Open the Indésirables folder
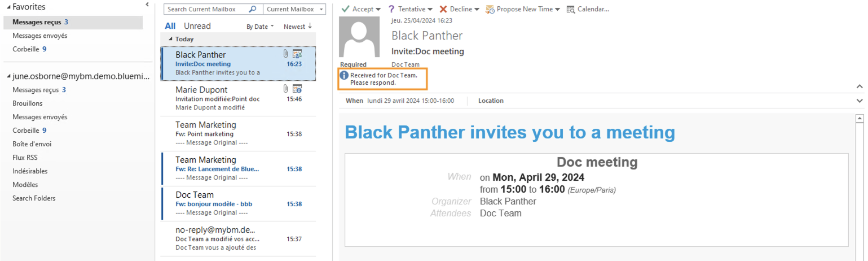This screenshot has width=868, height=261. pos(30,171)
